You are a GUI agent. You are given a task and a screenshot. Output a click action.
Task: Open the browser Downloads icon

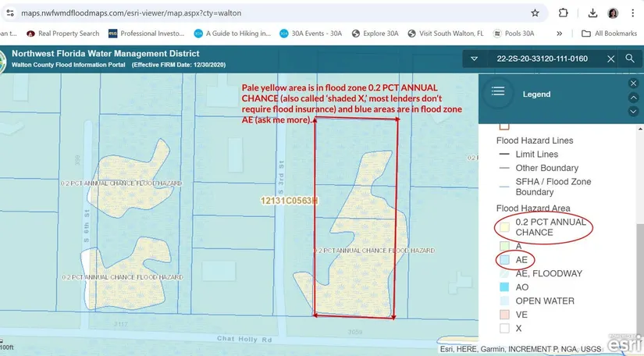coord(592,13)
